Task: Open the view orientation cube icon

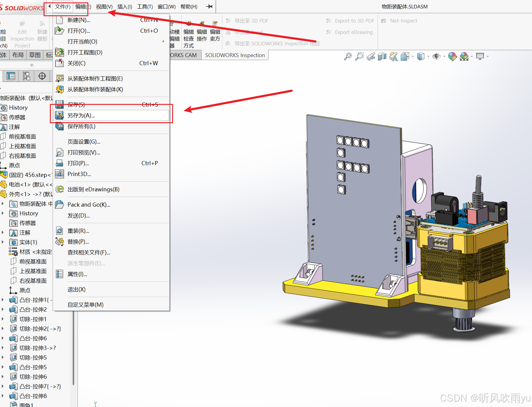Action: [x=405, y=56]
